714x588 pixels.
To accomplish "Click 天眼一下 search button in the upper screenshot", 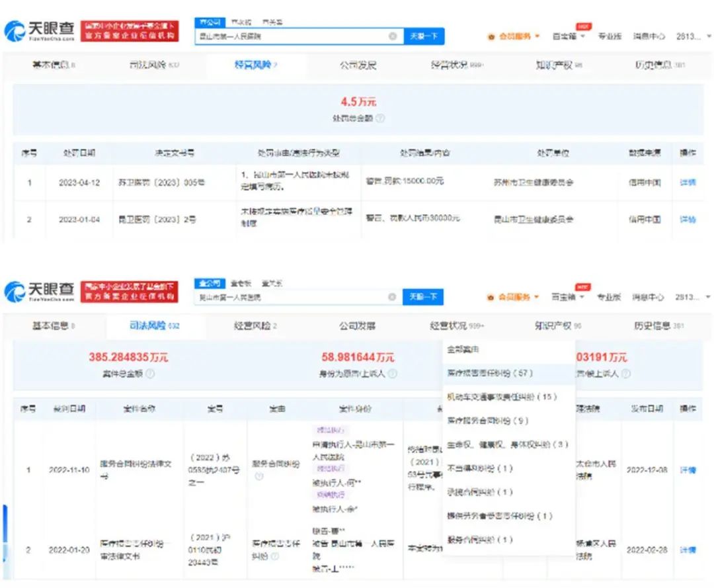I will click(424, 36).
